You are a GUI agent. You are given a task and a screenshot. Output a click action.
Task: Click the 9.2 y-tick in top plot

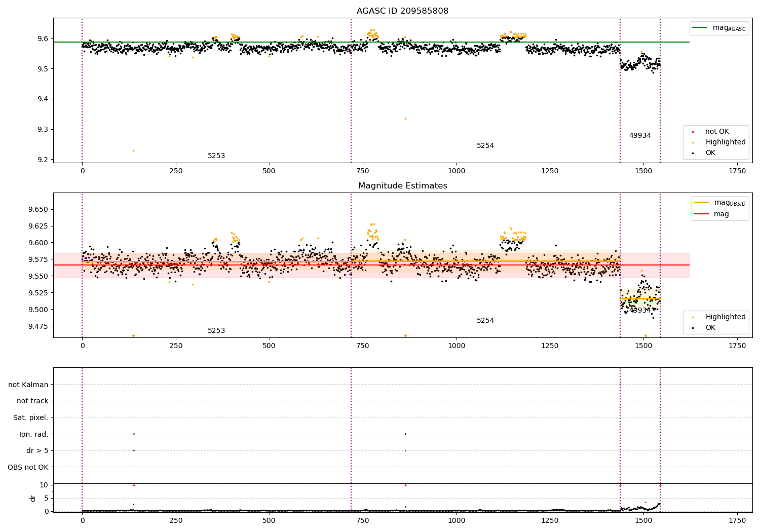tap(43, 160)
